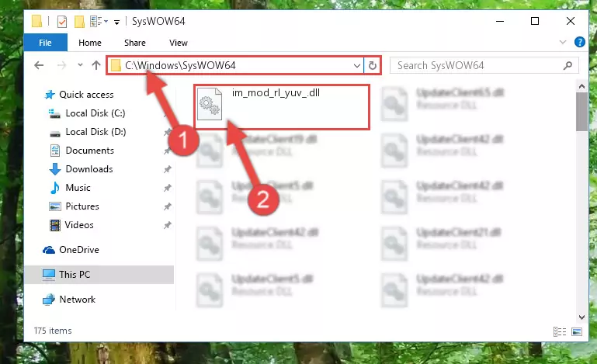Go forward with the Forward arrow
Image resolution: width=597 pixels, height=364 pixels.
click(61, 65)
